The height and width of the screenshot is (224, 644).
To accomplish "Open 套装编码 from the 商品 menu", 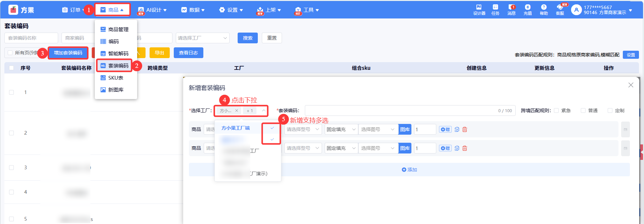I will [x=114, y=65].
